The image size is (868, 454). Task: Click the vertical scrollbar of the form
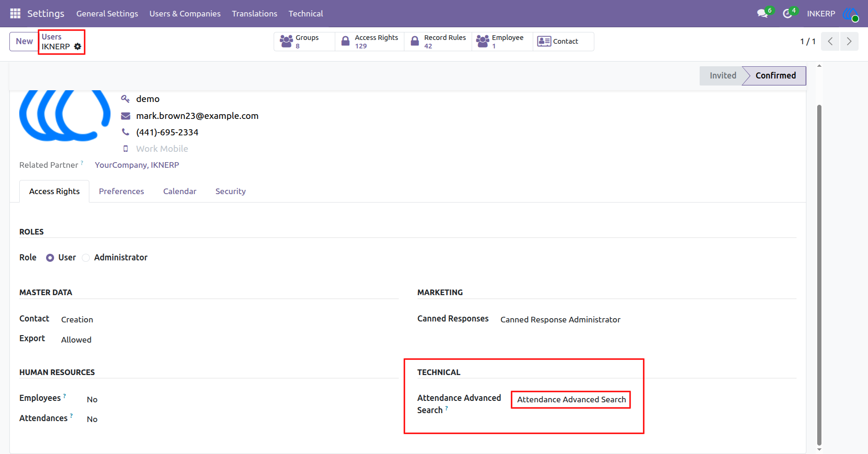tap(819, 275)
